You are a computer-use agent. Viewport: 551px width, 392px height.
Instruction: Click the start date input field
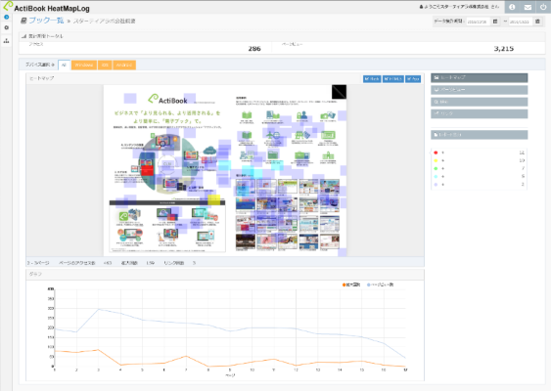[478, 22]
